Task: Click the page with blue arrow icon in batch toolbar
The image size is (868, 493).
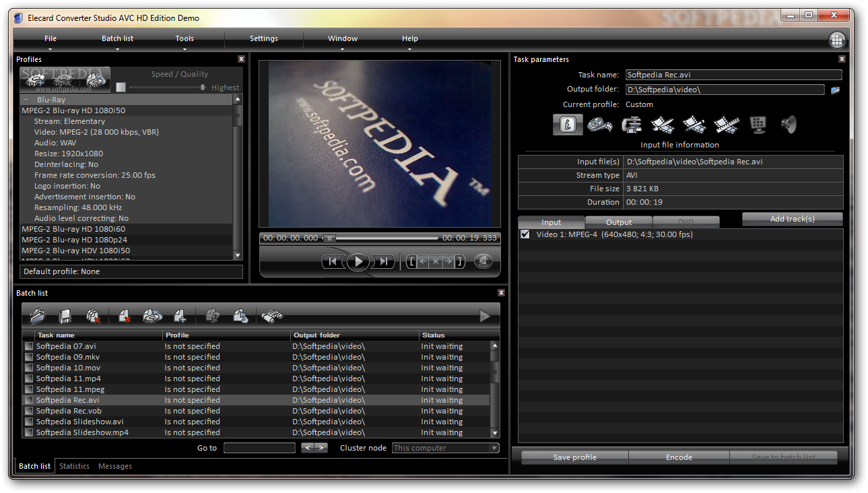Action: [x=240, y=315]
